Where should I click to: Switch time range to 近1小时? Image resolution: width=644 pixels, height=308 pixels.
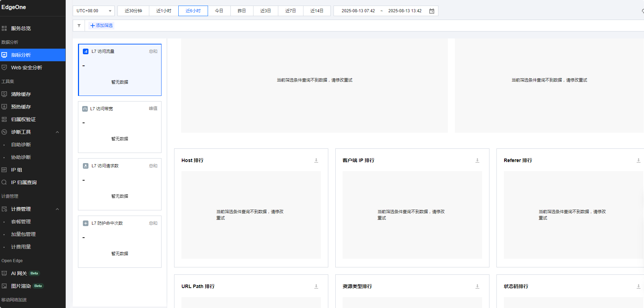pos(164,11)
